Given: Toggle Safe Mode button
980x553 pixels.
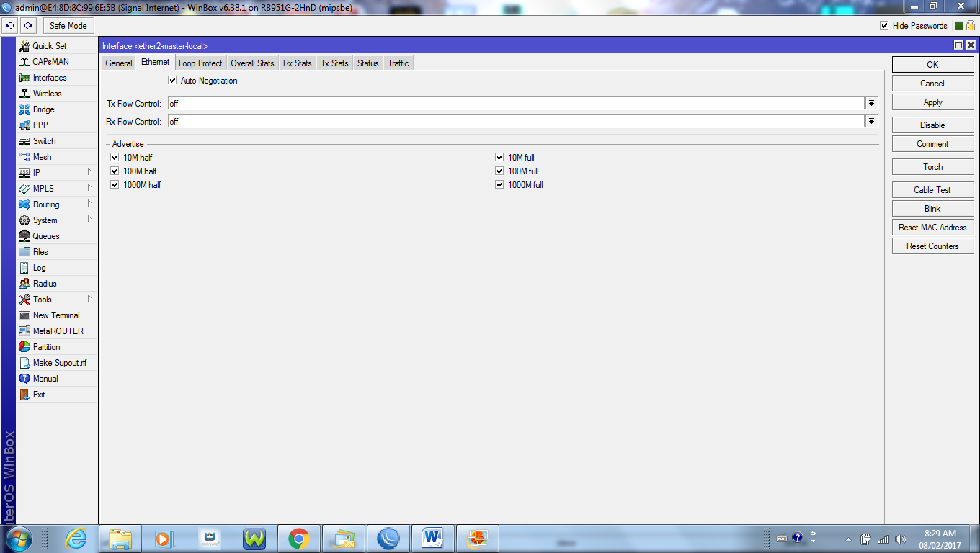Looking at the screenshot, I should pos(68,26).
